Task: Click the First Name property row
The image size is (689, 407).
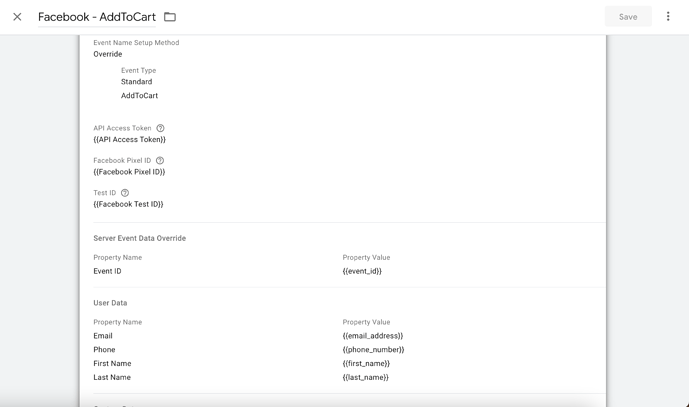Action: 112,363
